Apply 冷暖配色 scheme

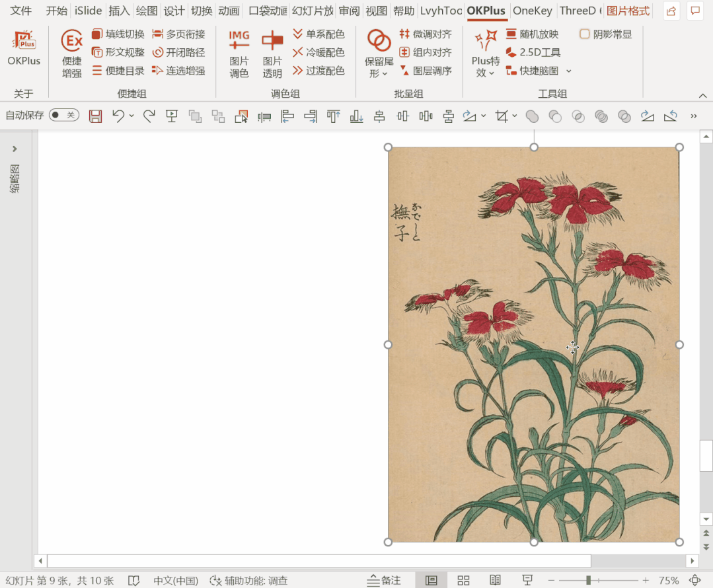tap(319, 52)
